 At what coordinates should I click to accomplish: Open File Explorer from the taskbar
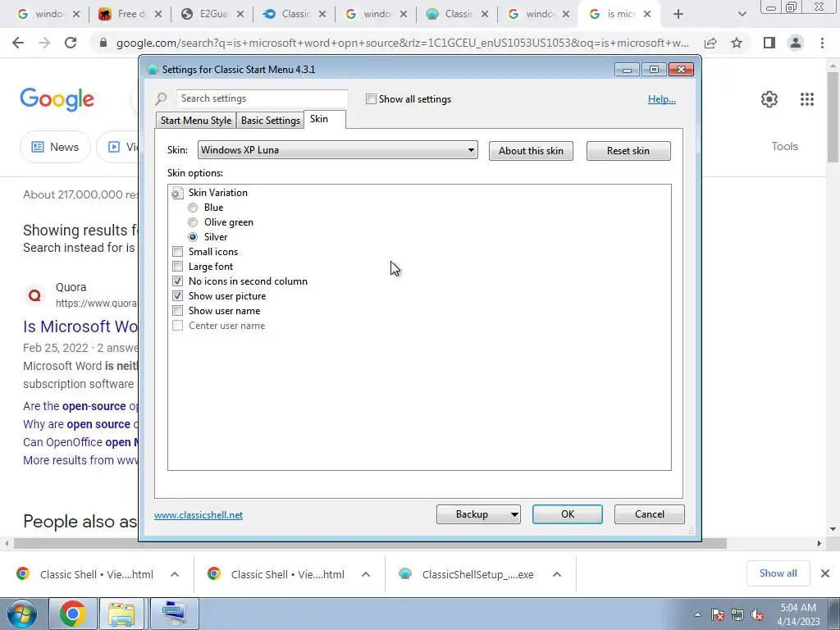click(x=121, y=614)
